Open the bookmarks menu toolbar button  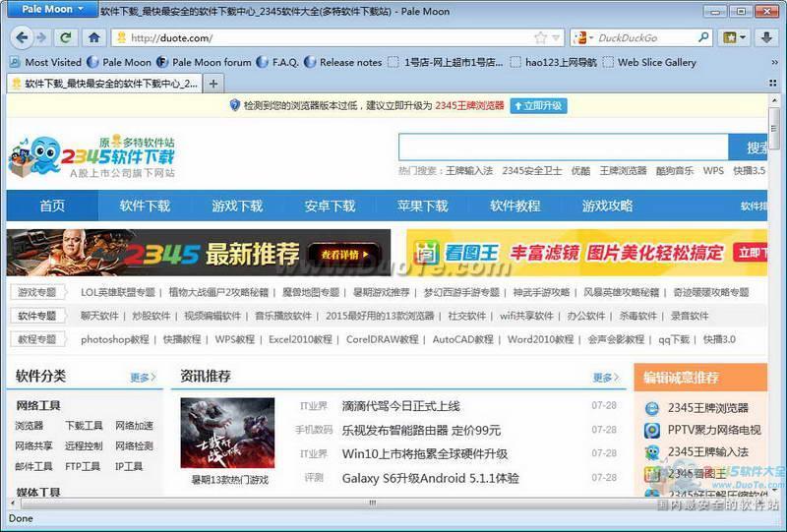(x=734, y=37)
